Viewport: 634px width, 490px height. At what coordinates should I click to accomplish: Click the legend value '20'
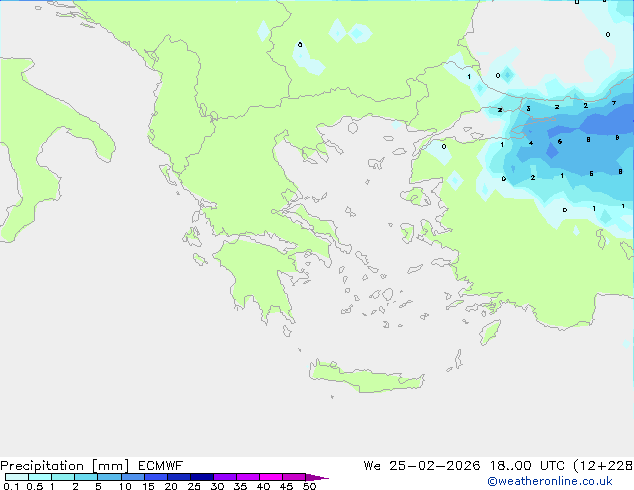pyautogui.click(x=171, y=486)
